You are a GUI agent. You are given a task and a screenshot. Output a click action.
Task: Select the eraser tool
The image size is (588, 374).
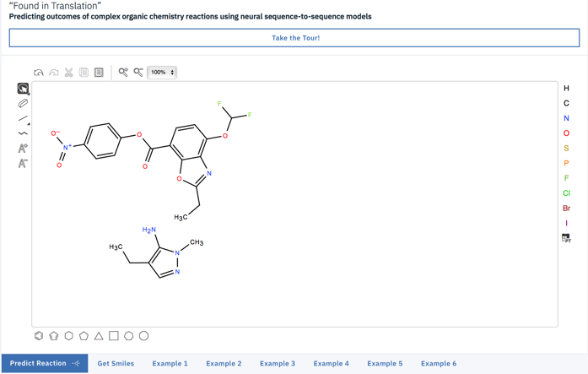click(x=23, y=103)
